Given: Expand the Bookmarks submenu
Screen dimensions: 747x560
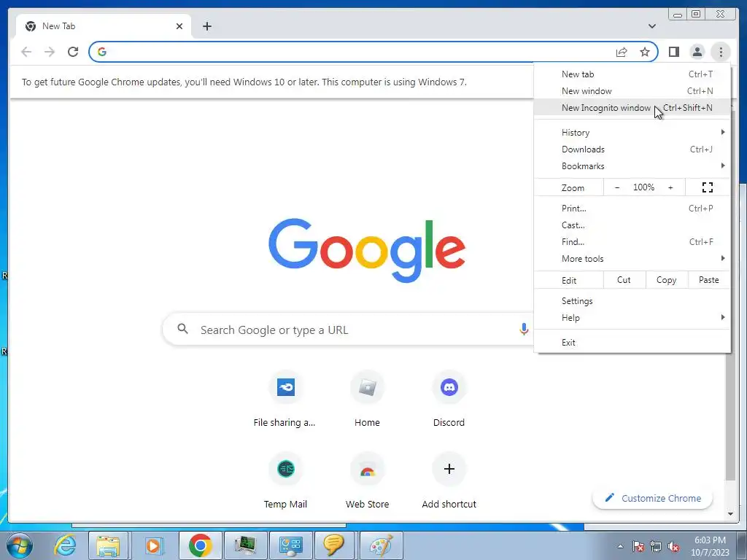Looking at the screenshot, I should 632,166.
